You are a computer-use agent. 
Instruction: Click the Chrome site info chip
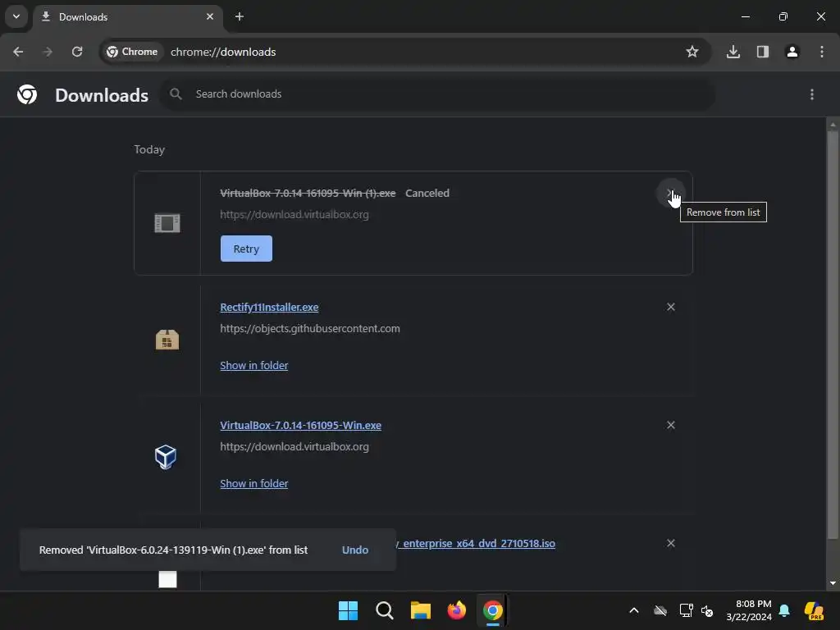click(x=132, y=52)
